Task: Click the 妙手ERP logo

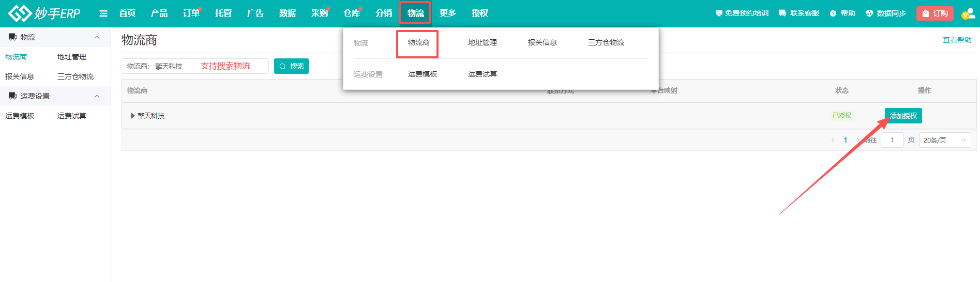Action: coord(44,13)
